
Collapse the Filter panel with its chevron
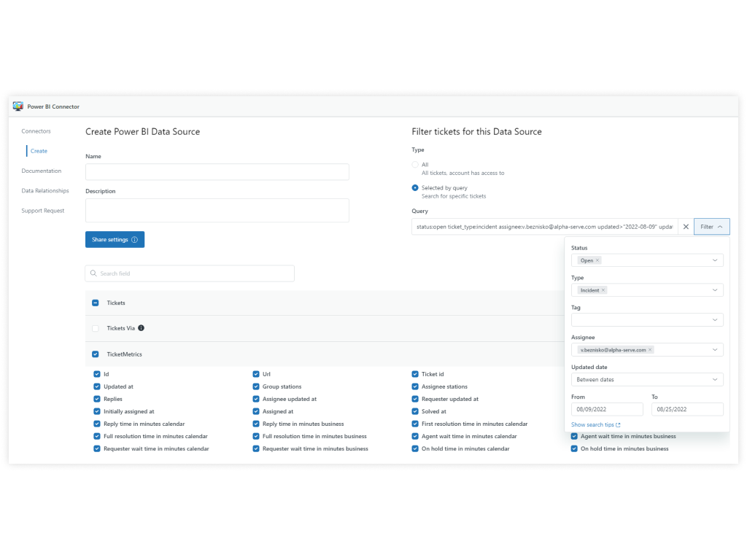tap(721, 226)
